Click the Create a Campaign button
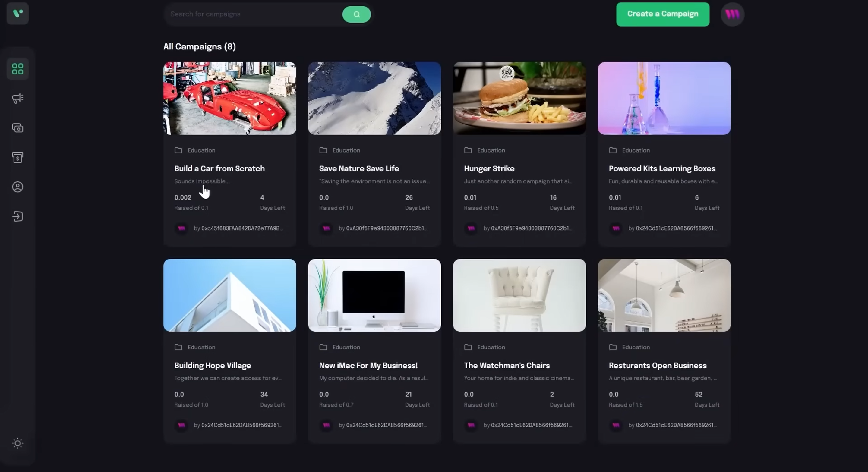Viewport: 868px width, 472px height. (x=662, y=14)
